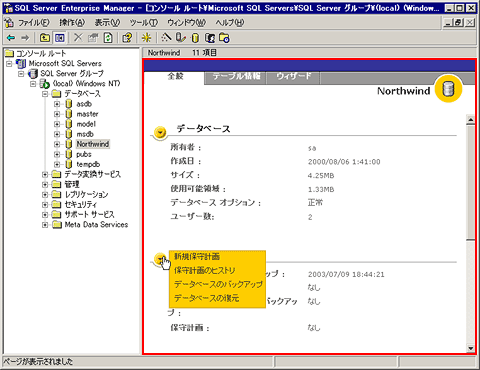Choose データベースのバックアップ from popup
Image resolution: width=480 pixels, height=370 pixels.
coord(218,284)
